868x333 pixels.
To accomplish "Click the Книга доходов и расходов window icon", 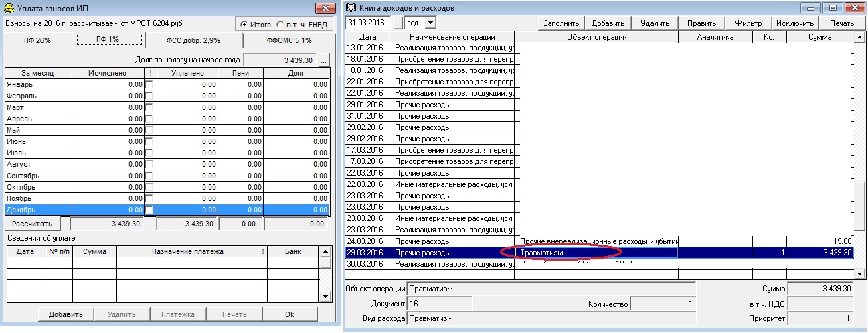I will coord(351,8).
